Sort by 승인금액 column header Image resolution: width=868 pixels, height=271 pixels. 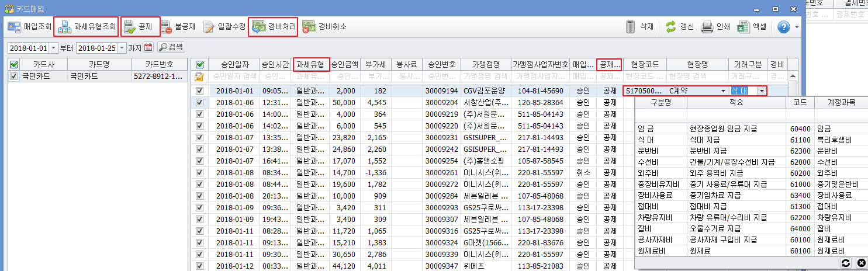point(345,64)
